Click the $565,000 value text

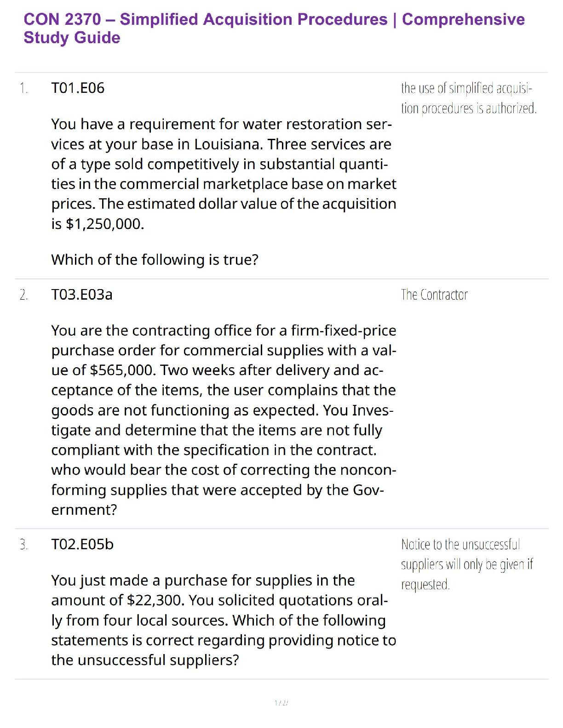pos(121,370)
